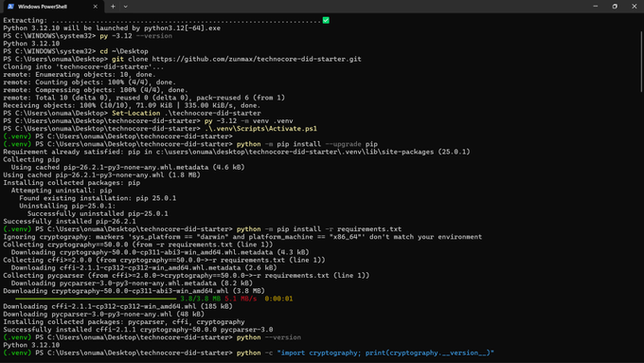The height and width of the screenshot is (363, 644).
Task: Click the 'Requirement already satisfied: pip' line
Action: pos(237,152)
